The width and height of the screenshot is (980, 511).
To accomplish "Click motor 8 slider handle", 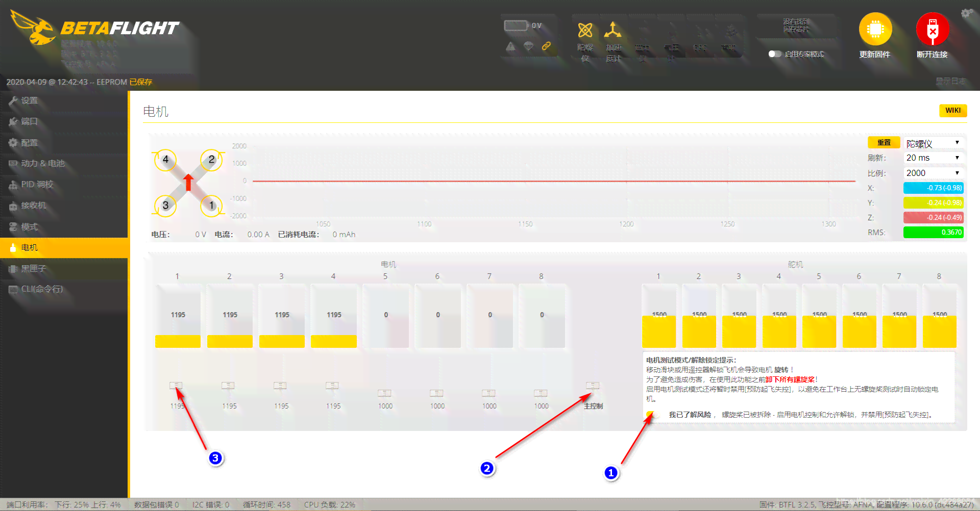I will pos(541,393).
